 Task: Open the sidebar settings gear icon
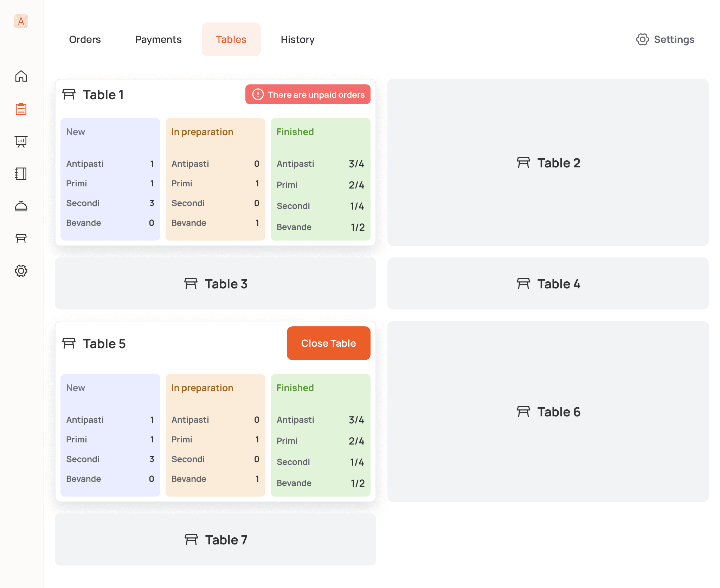pyautogui.click(x=21, y=271)
